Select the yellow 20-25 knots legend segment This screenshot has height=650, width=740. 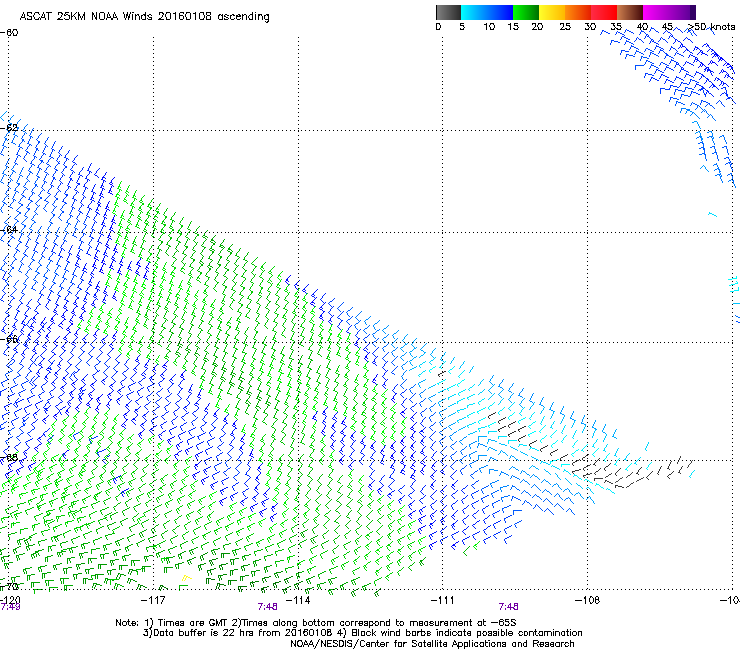[x=552, y=12]
